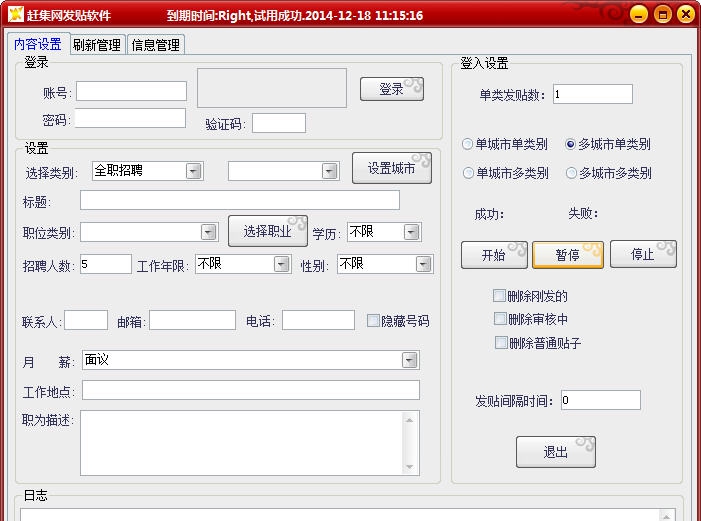
Task: Click the description box scroll up arrow
Action: click(410, 420)
